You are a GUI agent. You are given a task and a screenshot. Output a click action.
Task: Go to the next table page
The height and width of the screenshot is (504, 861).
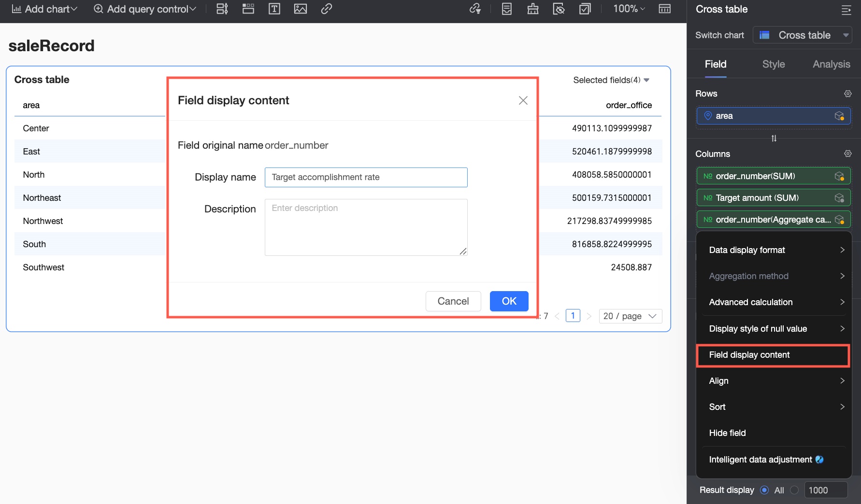point(589,316)
